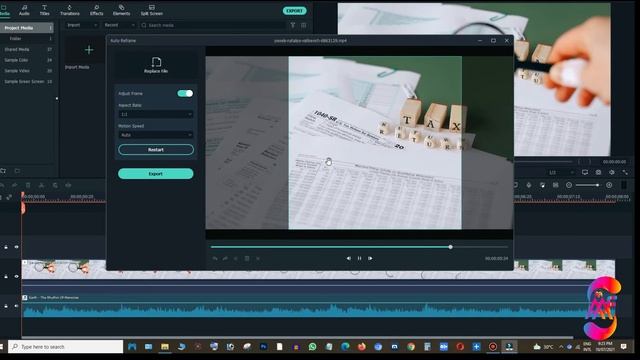Open Firefox from the taskbar
The height and width of the screenshot is (360, 640).
click(x=362, y=347)
